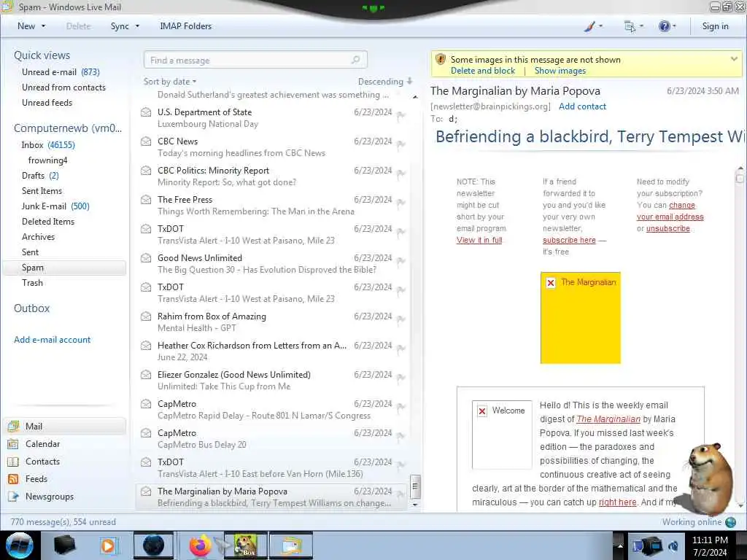Image resolution: width=747 pixels, height=560 pixels.
Task: Click View it in full link
Action: click(x=479, y=240)
